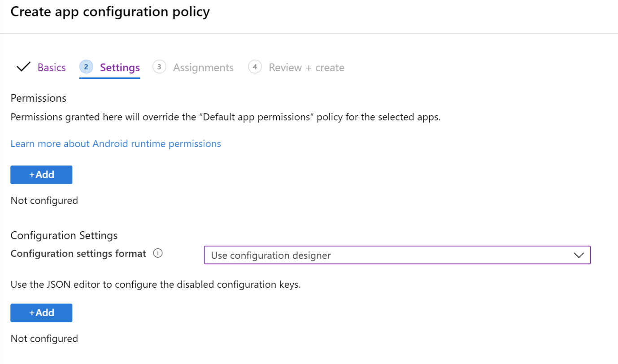Switch to the Assignments tab
This screenshot has width=618, height=364.
tap(203, 67)
